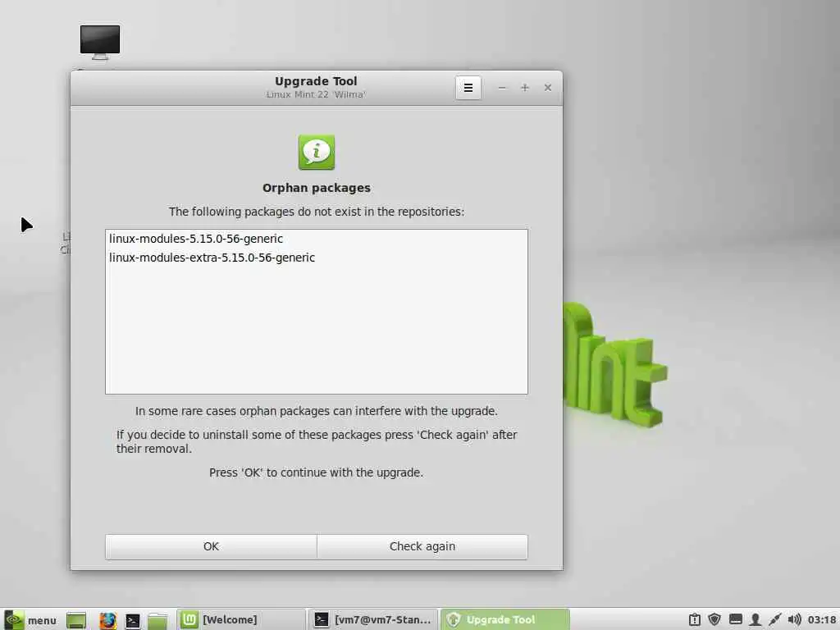Close the Upgrade Tool window
The width and height of the screenshot is (840, 630).
click(x=547, y=87)
